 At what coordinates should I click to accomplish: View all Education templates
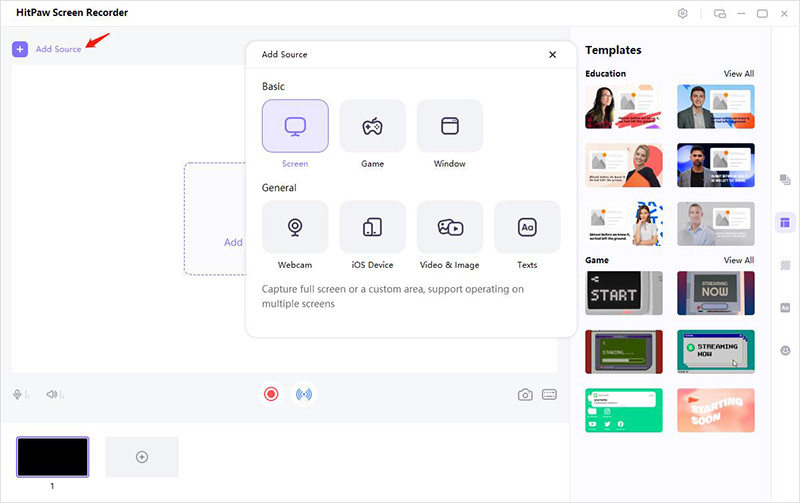tap(738, 74)
